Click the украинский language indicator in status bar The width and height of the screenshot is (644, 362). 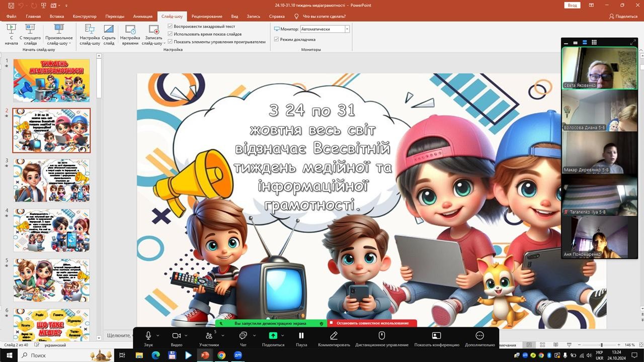pos(55,345)
